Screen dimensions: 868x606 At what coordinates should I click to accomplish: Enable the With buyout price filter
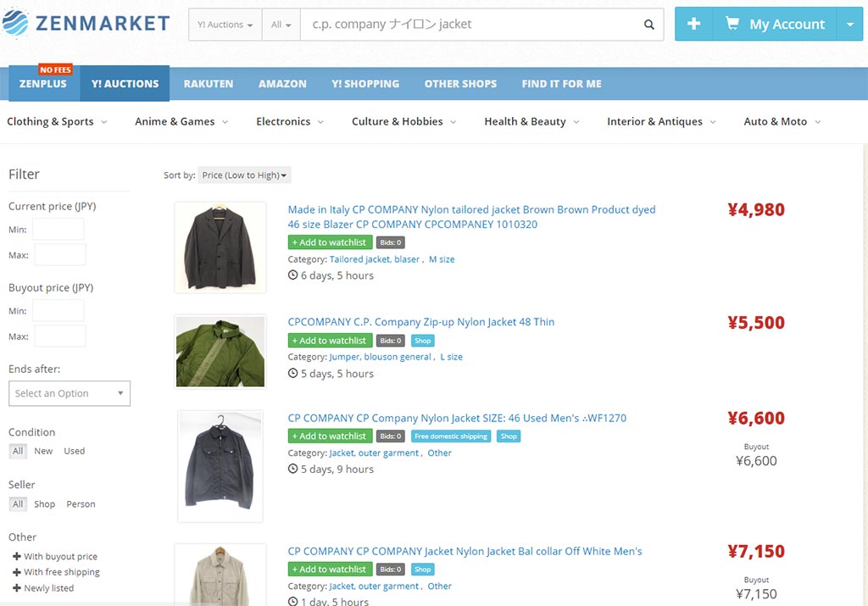pyautogui.click(x=55, y=556)
